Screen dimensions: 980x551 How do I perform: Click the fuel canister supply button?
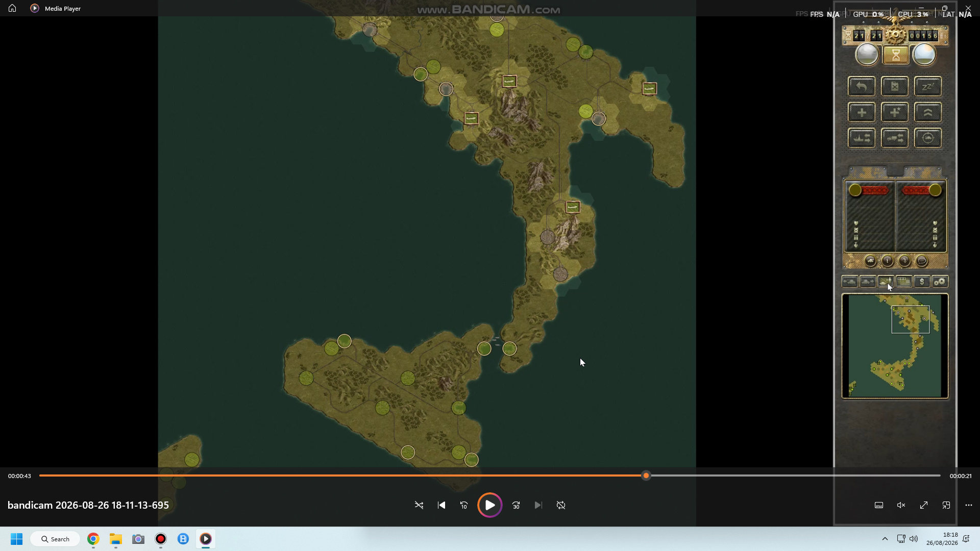(x=895, y=86)
